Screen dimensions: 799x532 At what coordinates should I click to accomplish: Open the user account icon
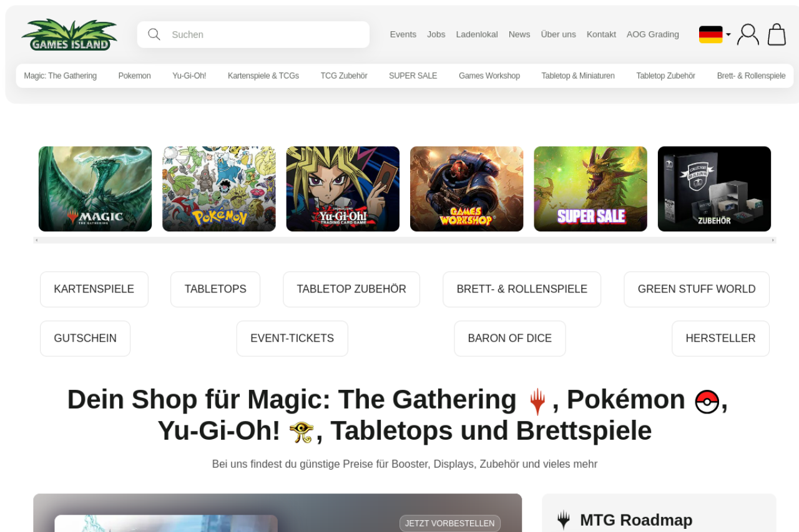coord(748,34)
